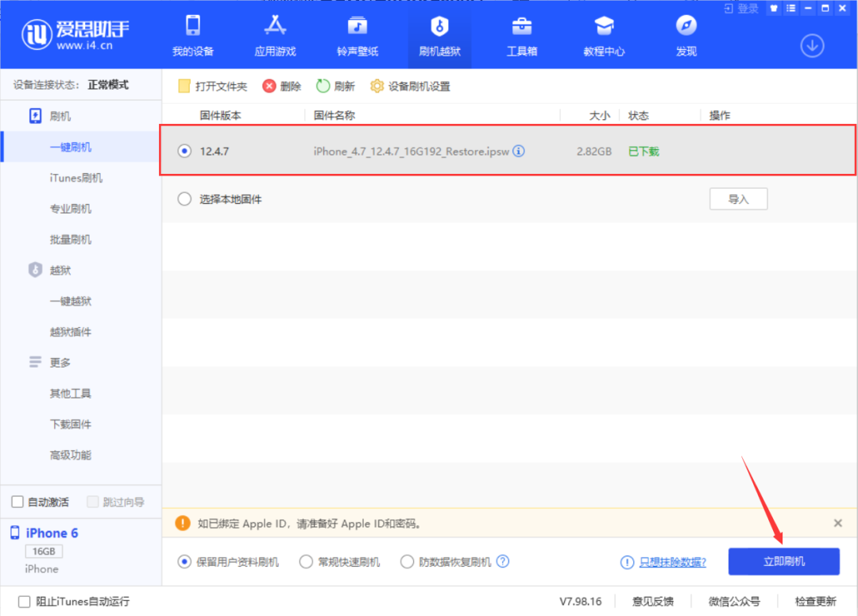Open 教程中心 tutorial center
The image size is (858, 616).
click(604, 36)
